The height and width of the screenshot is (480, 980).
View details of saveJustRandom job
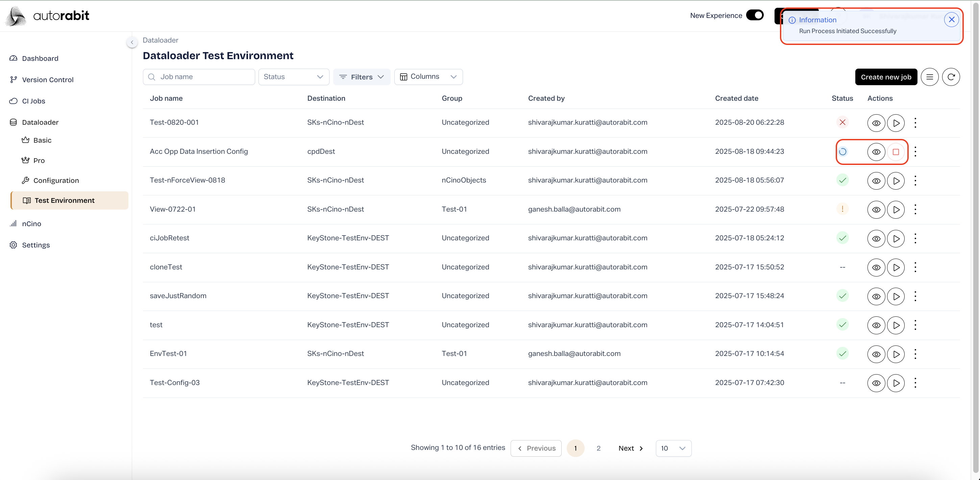876,296
